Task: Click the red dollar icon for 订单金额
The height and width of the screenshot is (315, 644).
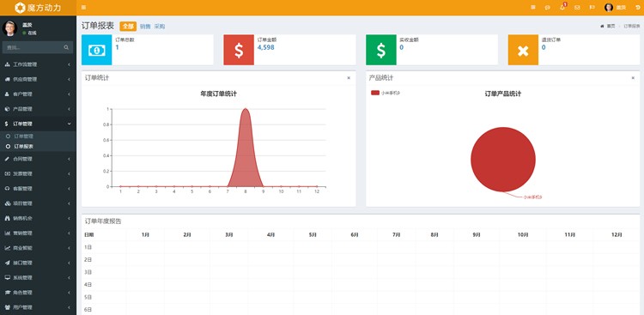Action: 239,50
